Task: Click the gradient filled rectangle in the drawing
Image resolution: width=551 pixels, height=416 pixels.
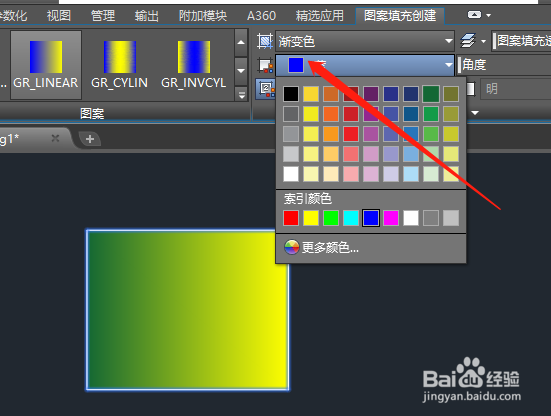Action: tap(188, 310)
